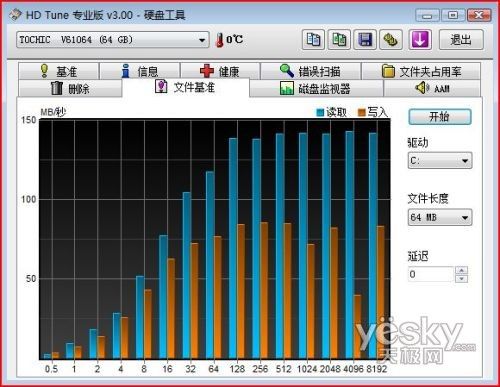
Task: Switch to the AAM tab
Action: click(432, 88)
